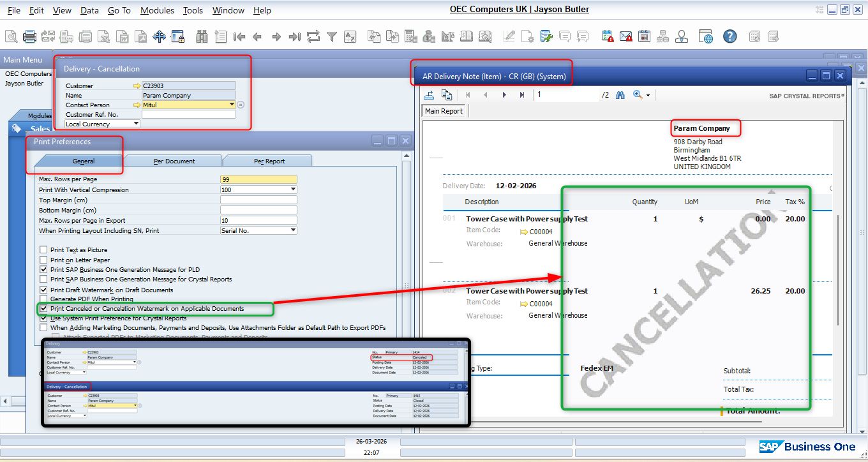868x462 pixels.
Task: Click the Max. Rows per Page field
Action: 258,179
